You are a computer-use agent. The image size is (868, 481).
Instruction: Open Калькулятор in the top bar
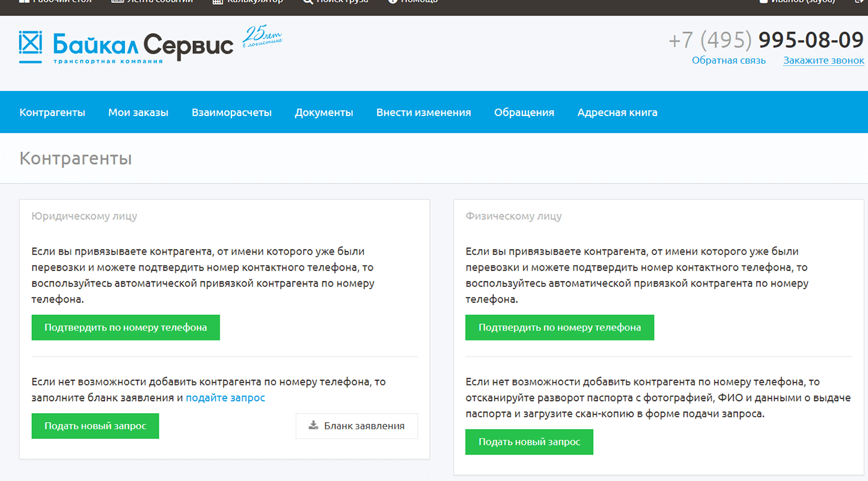[x=248, y=2]
